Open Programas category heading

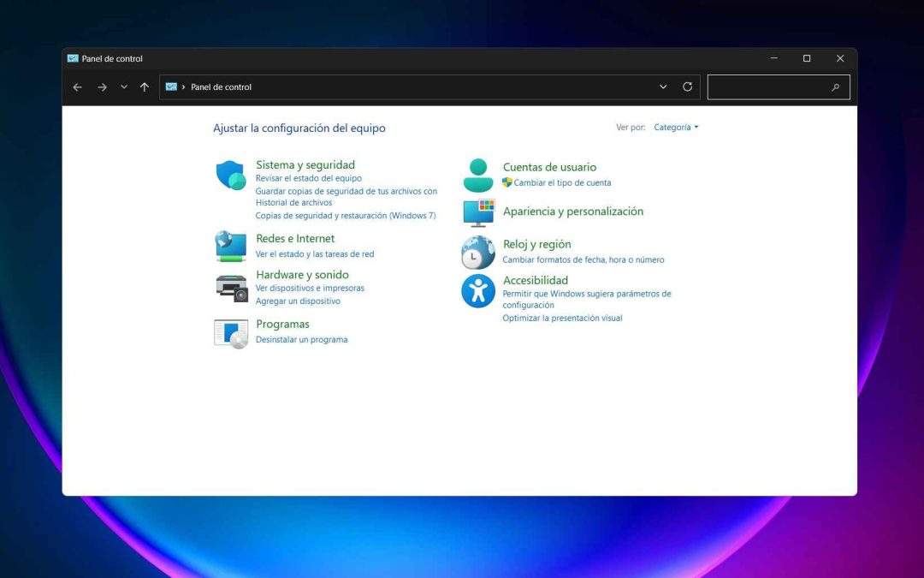[x=282, y=324]
